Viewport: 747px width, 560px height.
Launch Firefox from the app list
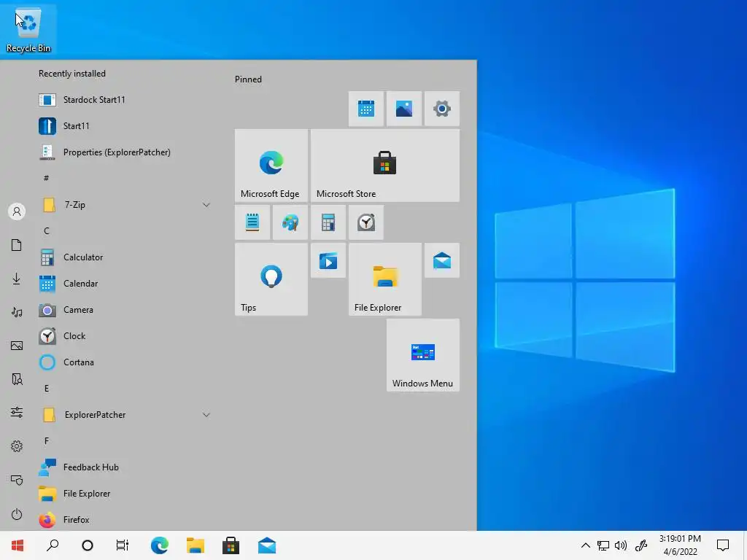[124, 519]
